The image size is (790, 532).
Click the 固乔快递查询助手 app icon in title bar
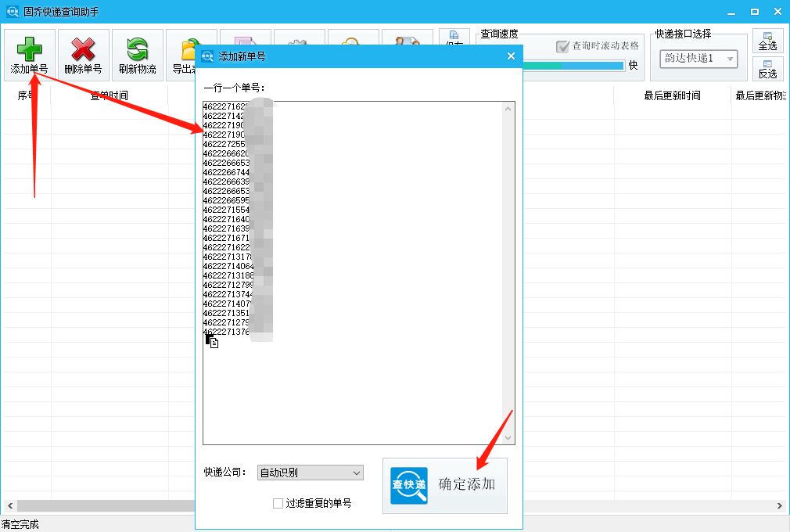point(12,11)
